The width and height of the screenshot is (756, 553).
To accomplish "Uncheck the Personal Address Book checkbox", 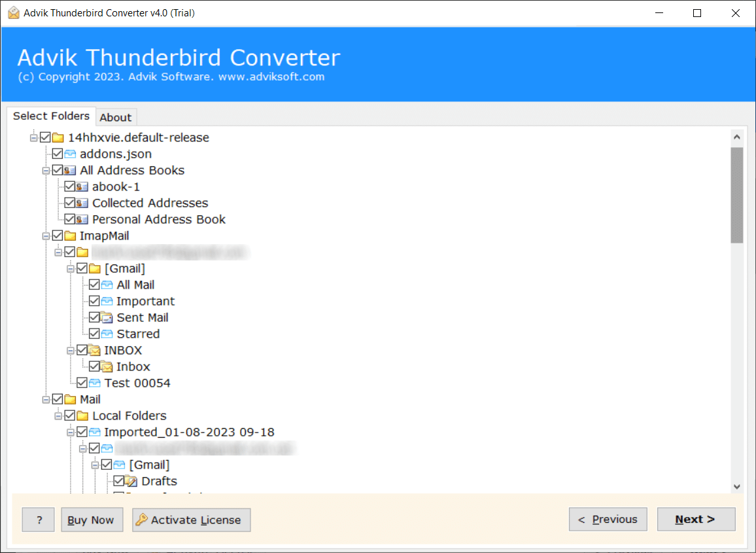I will click(x=70, y=219).
